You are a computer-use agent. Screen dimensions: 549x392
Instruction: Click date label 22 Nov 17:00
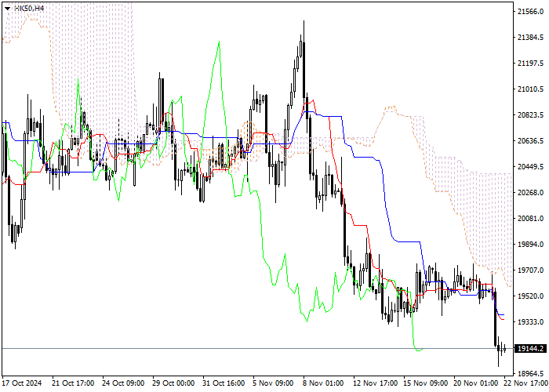[526, 383]
